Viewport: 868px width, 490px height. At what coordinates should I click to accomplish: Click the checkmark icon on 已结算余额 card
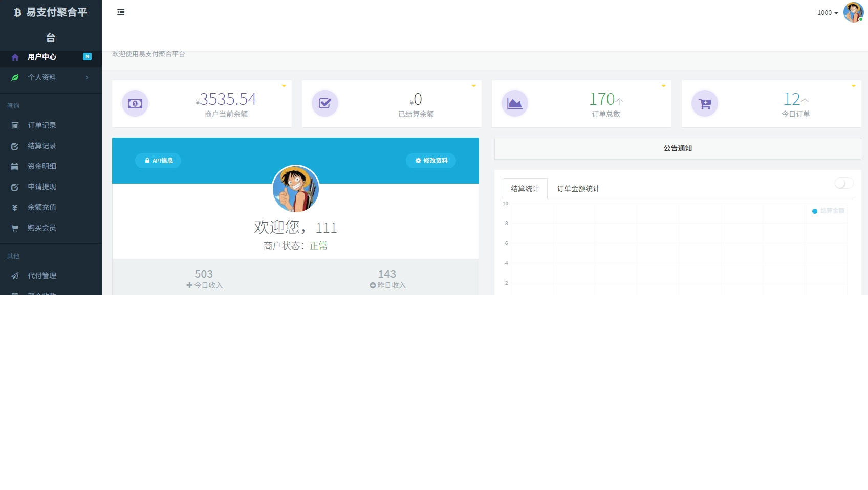(325, 104)
